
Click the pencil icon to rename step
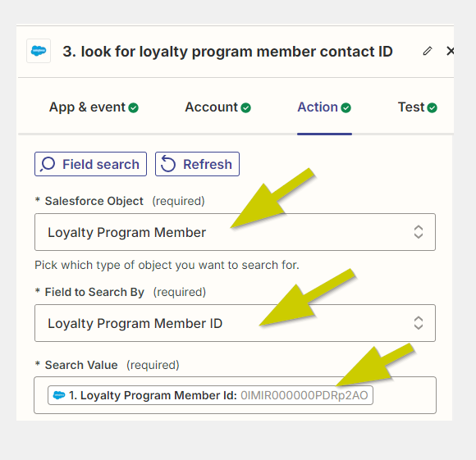tap(428, 51)
